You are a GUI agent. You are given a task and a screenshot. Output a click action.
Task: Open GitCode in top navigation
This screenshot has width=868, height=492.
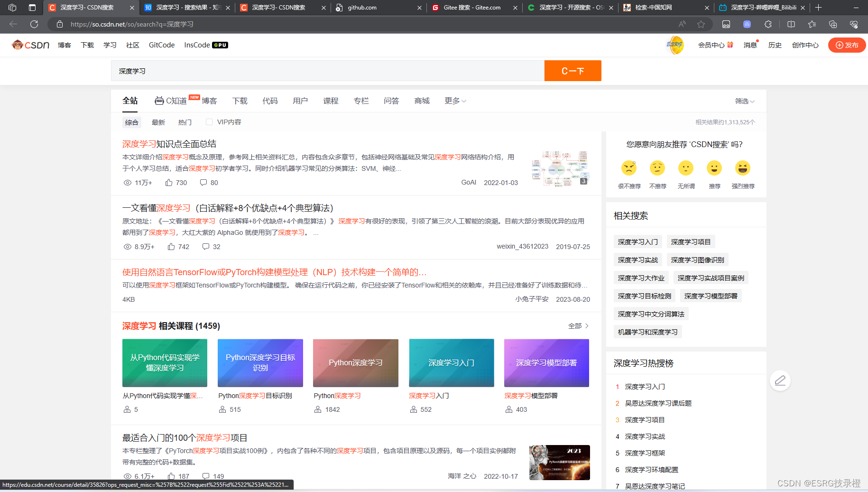point(162,45)
